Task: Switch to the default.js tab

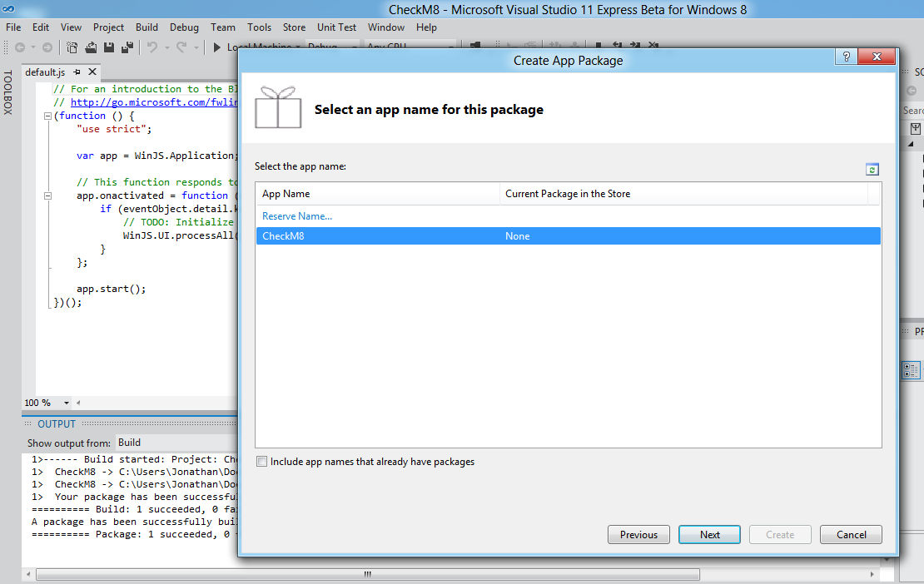Action: point(45,72)
